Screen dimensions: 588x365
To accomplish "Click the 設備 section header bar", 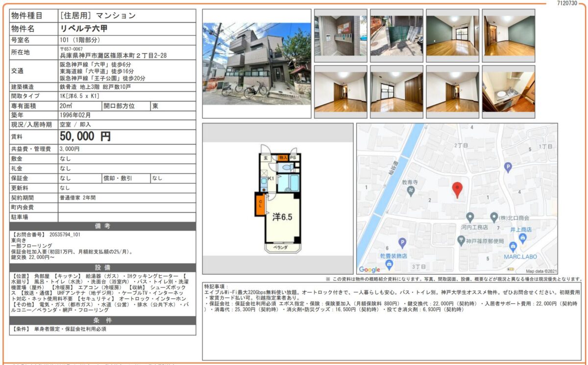I will coord(102,268).
